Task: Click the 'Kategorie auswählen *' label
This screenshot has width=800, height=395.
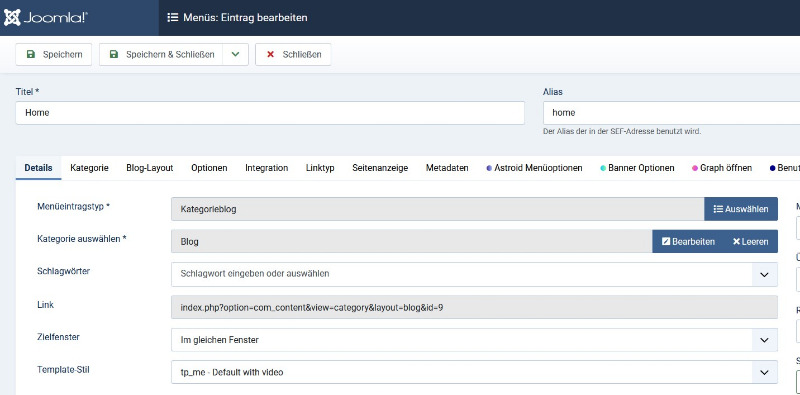Action: pyautogui.click(x=82, y=239)
